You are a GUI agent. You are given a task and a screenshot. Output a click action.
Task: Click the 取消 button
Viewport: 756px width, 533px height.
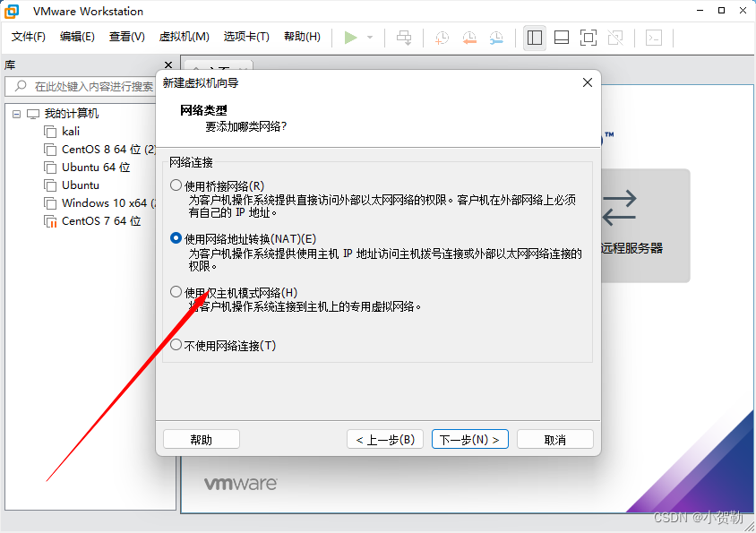point(555,440)
